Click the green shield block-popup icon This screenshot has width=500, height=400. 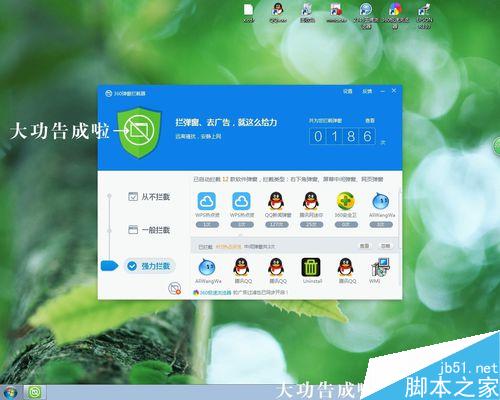click(139, 132)
